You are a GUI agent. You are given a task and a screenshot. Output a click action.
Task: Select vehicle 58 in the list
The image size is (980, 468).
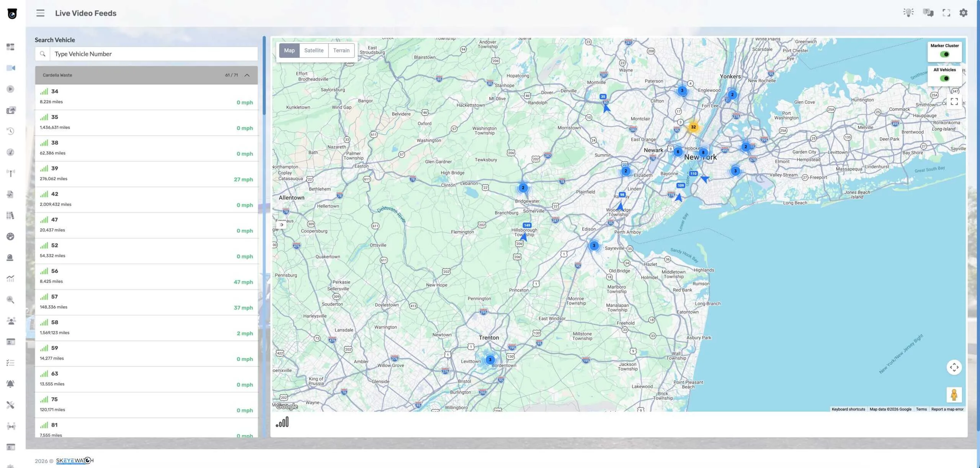point(146,328)
